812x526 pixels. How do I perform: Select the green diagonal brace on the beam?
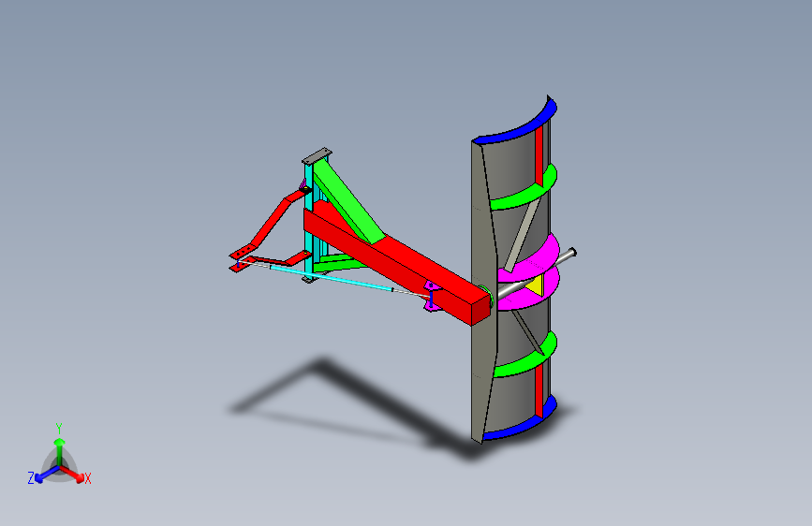tap(348, 201)
